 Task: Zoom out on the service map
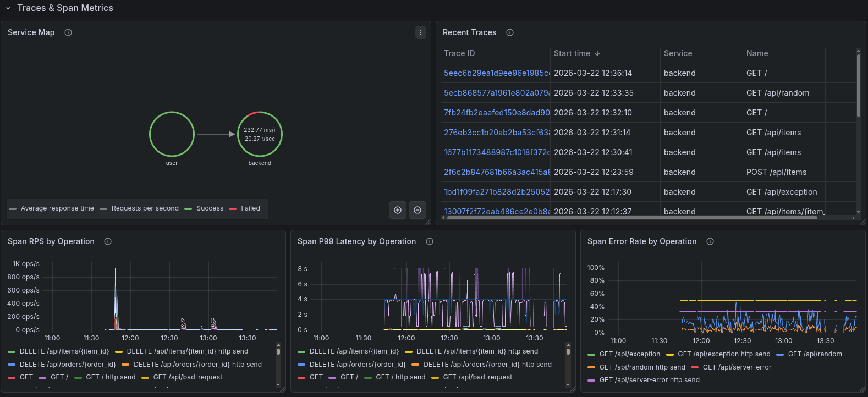click(x=417, y=210)
